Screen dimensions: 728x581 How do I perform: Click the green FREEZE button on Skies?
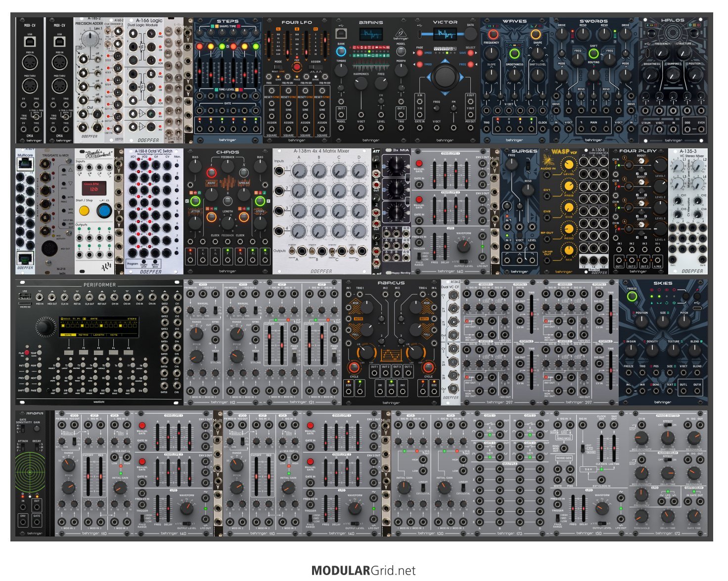(632, 296)
